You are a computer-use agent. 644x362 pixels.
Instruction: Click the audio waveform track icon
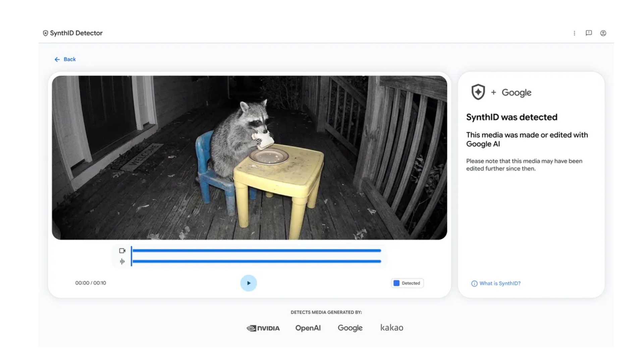(x=122, y=261)
